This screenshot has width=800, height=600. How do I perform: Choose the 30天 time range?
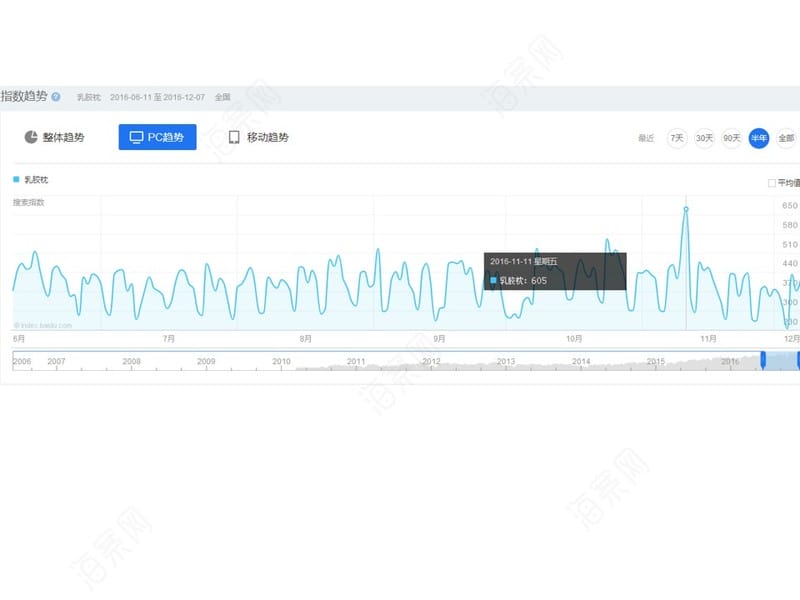[x=704, y=138]
